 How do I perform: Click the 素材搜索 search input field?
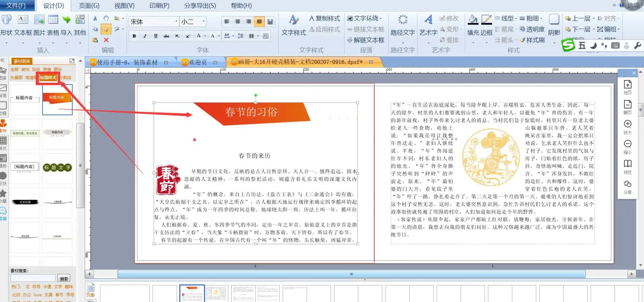33,278
